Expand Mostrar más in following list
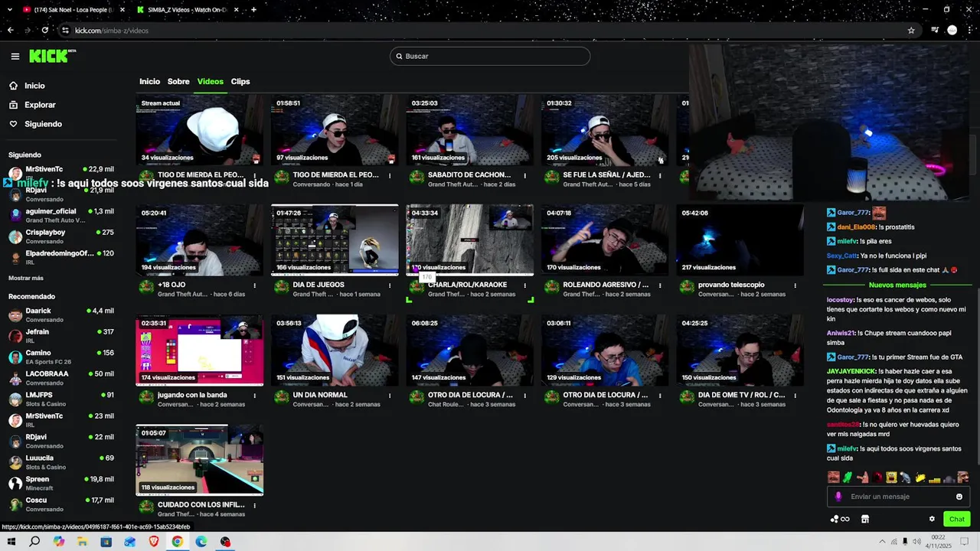This screenshot has width=980, height=551. pyautogui.click(x=26, y=278)
